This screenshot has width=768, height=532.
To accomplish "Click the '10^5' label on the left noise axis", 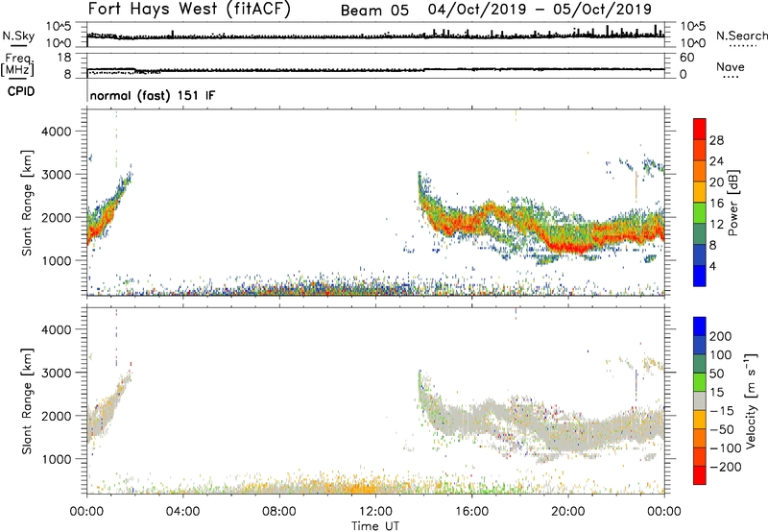I will [x=59, y=27].
